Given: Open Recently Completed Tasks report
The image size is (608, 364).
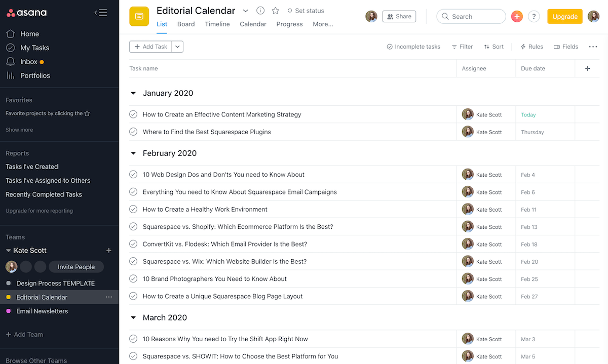Looking at the screenshot, I should click(x=44, y=194).
